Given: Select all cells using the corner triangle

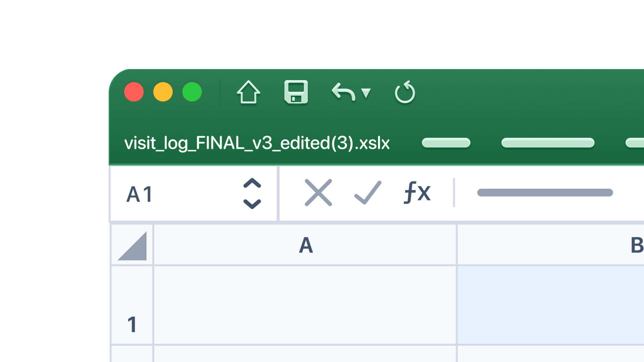Looking at the screenshot, I should (x=132, y=245).
